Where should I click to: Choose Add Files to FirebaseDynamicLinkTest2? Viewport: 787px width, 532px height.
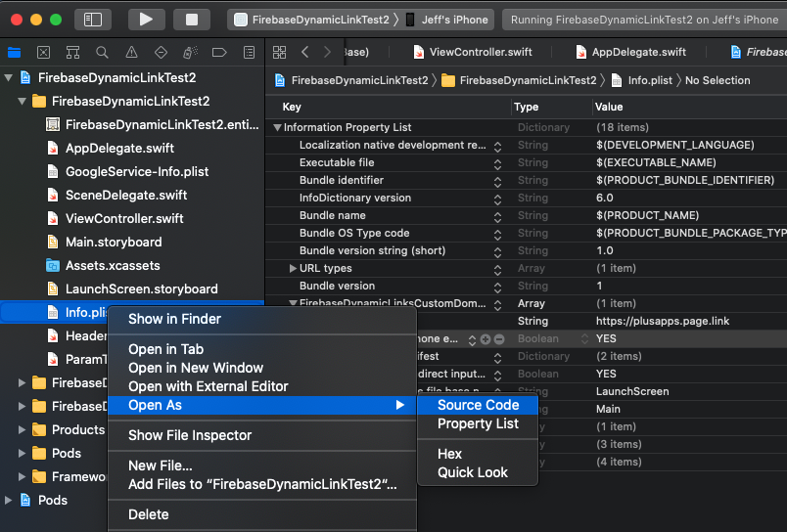262,484
